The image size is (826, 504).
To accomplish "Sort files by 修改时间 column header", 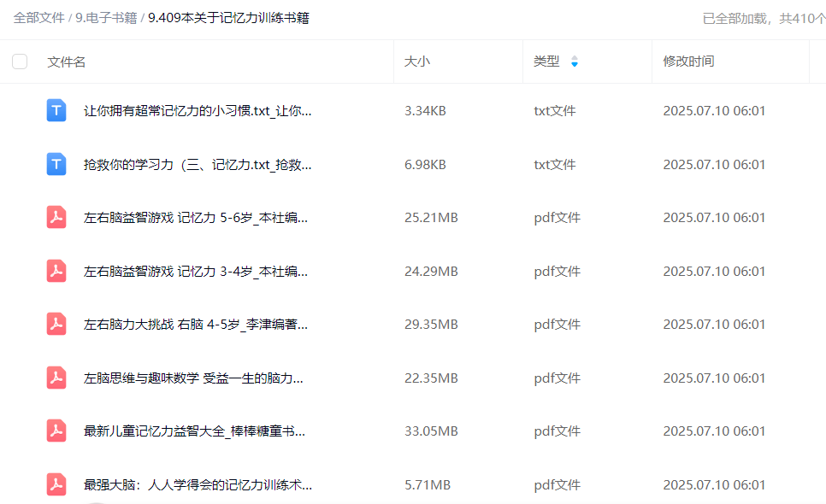I will [688, 62].
